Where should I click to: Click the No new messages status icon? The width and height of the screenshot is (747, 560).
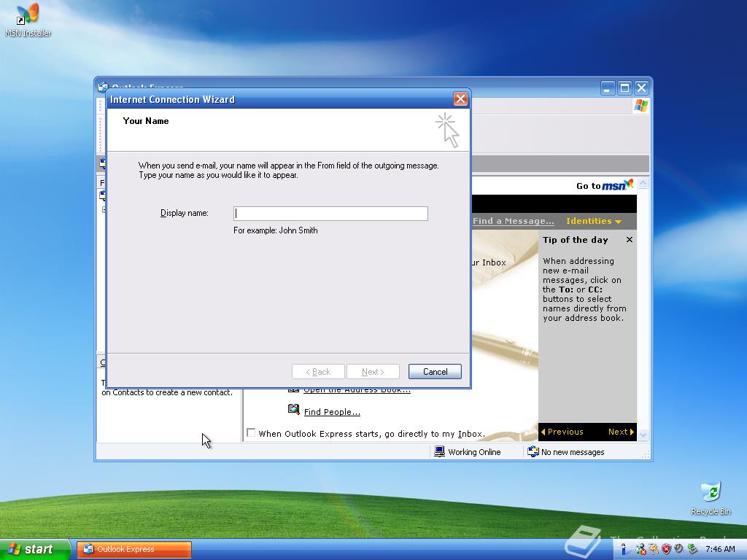click(533, 451)
